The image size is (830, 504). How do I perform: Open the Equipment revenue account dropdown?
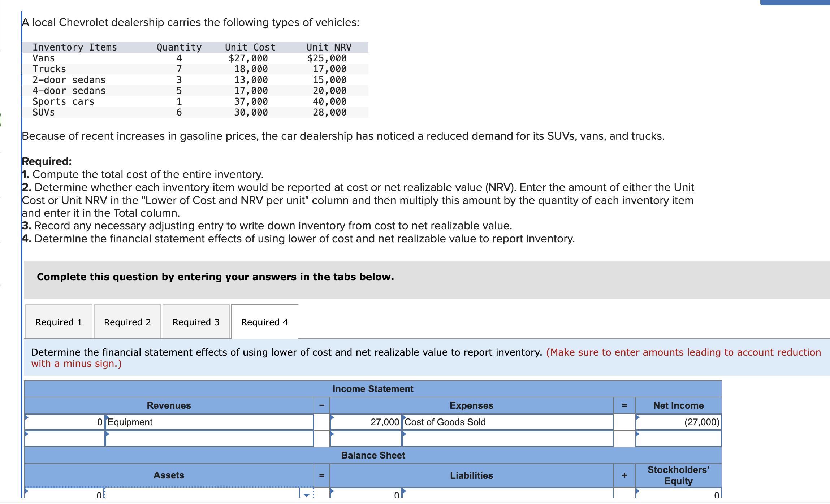tap(209, 422)
